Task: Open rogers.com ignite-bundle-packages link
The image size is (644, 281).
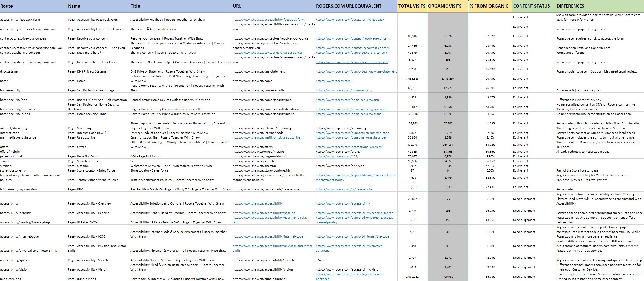Action: [x=350, y=277]
